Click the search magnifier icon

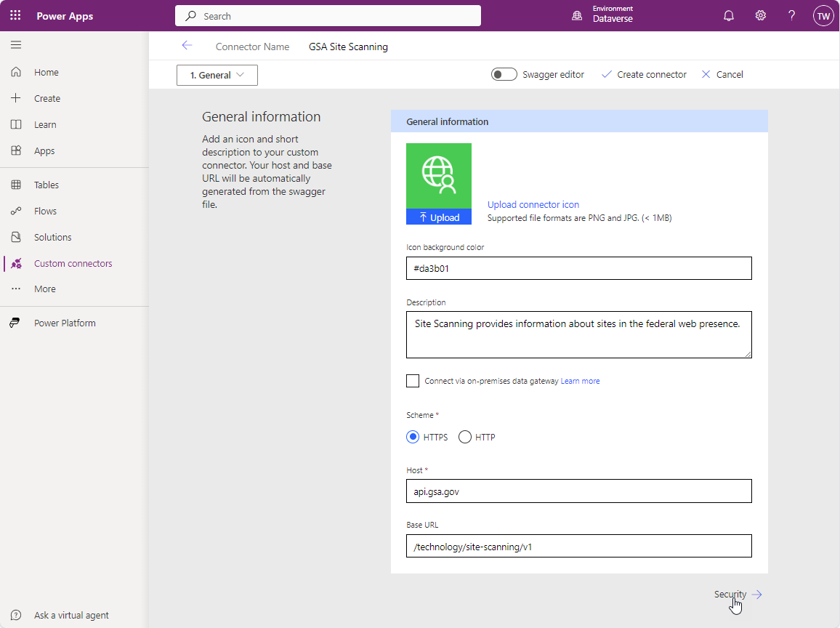click(x=190, y=16)
